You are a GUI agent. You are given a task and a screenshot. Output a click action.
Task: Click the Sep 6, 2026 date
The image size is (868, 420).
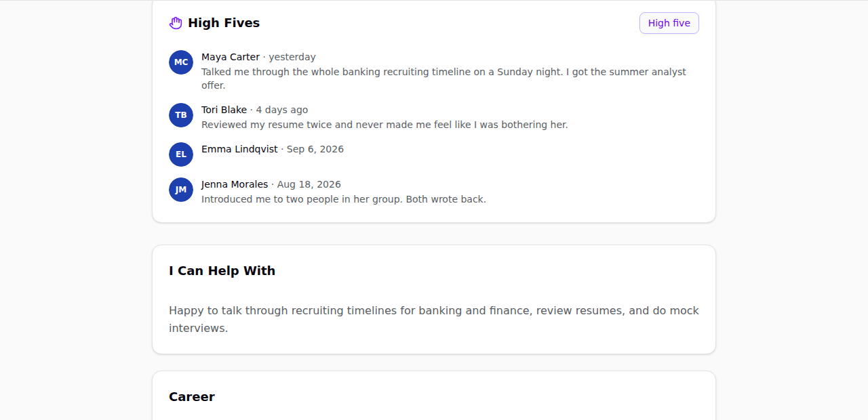[315, 149]
